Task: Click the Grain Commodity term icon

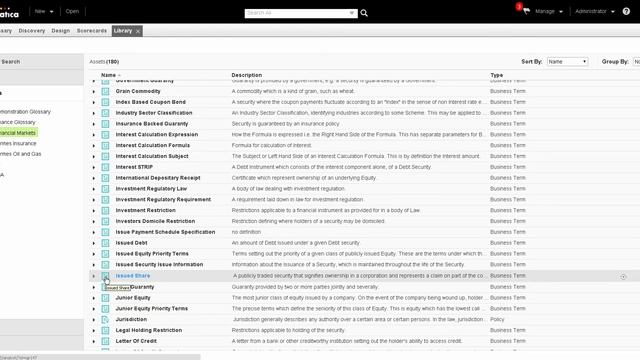Action: (105, 91)
